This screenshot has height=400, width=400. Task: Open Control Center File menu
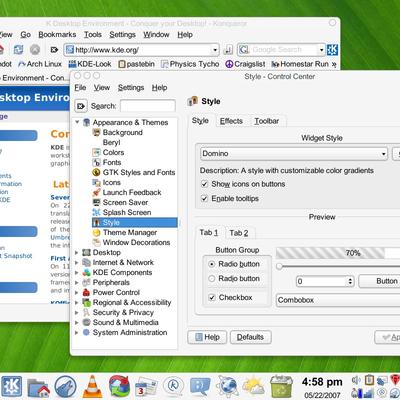coord(80,88)
